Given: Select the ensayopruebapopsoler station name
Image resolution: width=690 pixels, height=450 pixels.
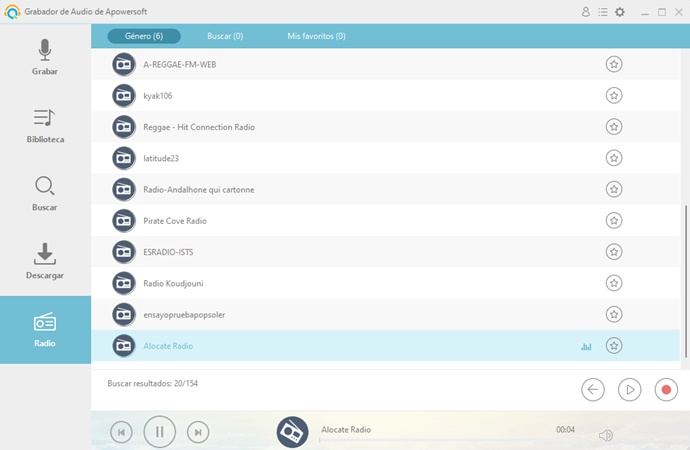Looking at the screenshot, I should tap(184, 315).
